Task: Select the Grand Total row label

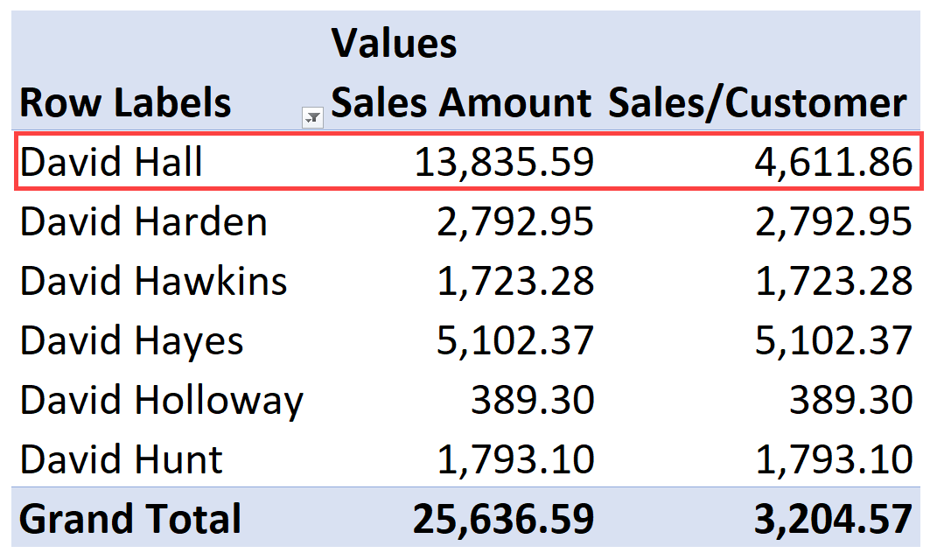Action: point(130,519)
